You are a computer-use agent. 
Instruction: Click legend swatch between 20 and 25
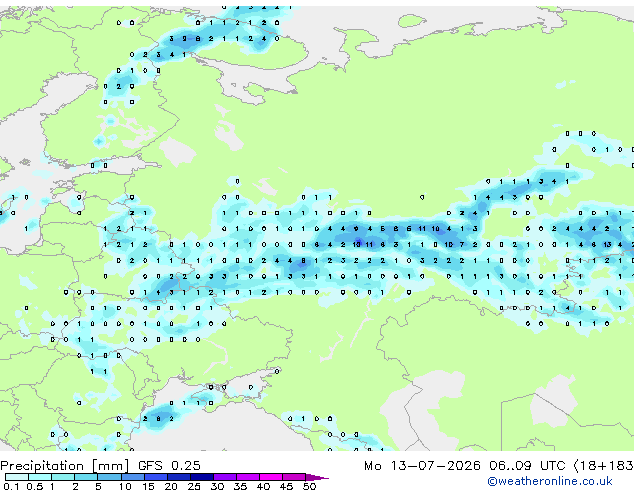[179, 477]
